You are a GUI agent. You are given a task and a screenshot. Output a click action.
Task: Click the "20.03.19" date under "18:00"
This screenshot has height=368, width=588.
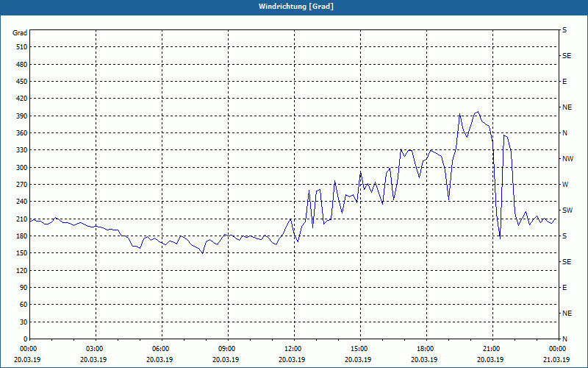424,360
